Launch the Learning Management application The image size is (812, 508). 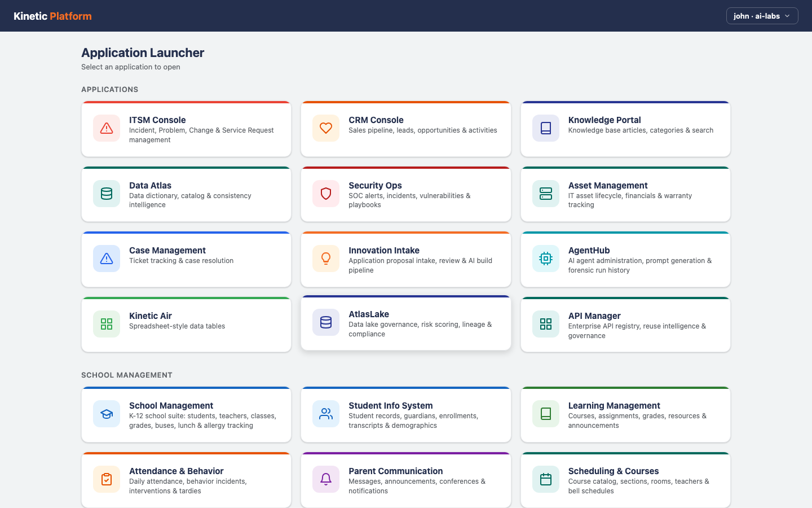[625, 414]
